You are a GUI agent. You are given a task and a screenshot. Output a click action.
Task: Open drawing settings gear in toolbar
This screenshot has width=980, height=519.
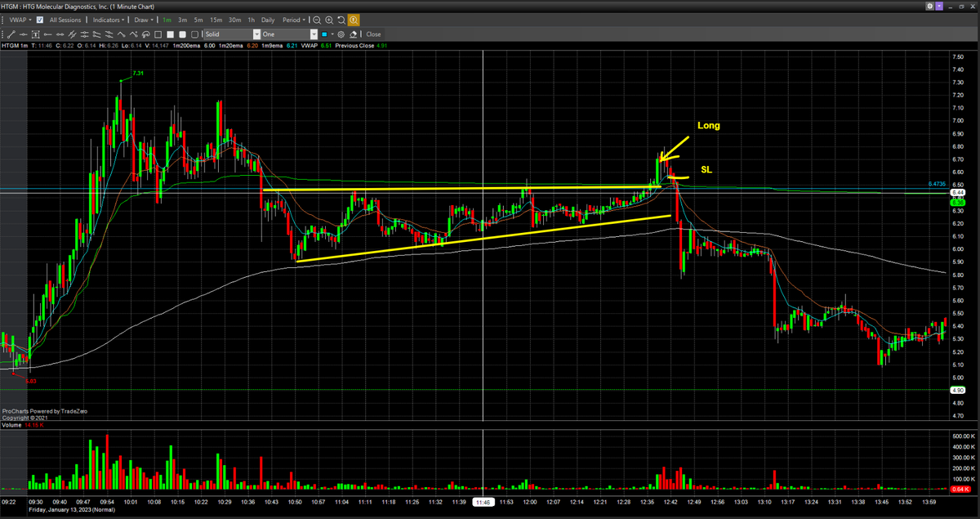coord(341,34)
